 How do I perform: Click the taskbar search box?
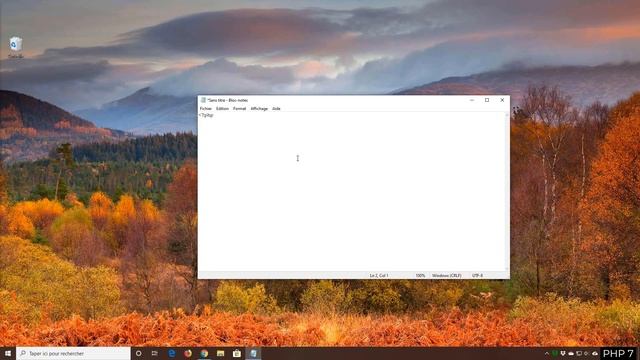pos(73,353)
